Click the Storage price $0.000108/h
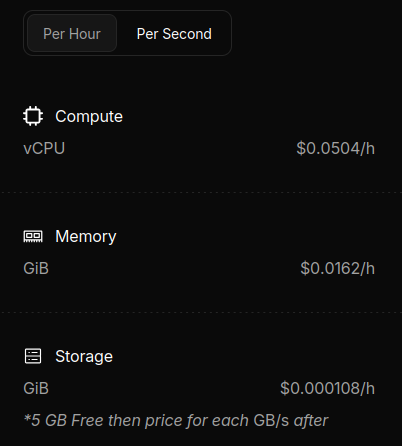Screen dimensions: 402x446 328,388
